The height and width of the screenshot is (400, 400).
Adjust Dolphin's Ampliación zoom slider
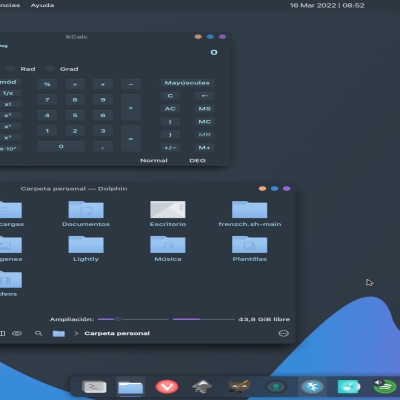133,319
